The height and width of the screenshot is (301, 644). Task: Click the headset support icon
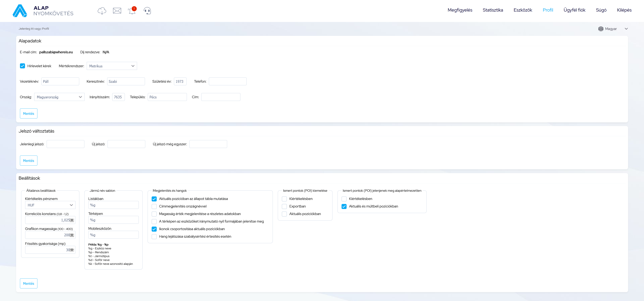(x=147, y=11)
